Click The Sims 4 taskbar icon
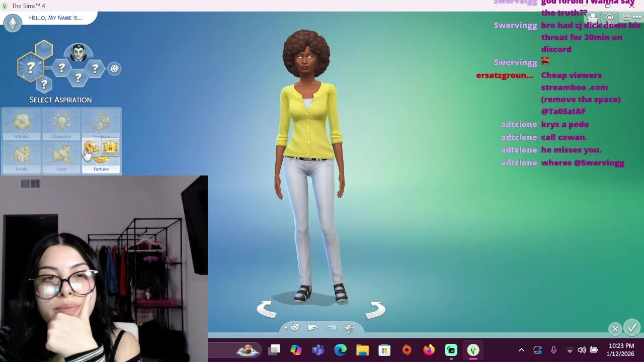This screenshot has height=362, width=644. [473, 350]
